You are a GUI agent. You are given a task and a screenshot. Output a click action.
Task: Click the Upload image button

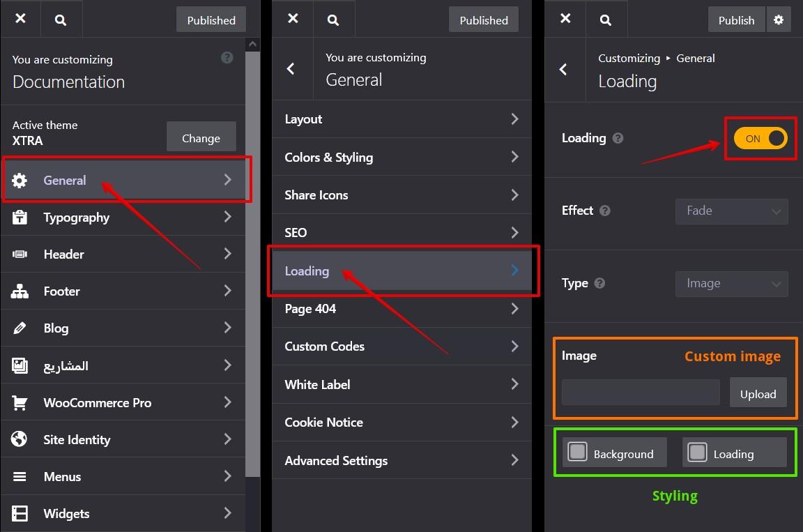pyautogui.click(x=758, y=394)
